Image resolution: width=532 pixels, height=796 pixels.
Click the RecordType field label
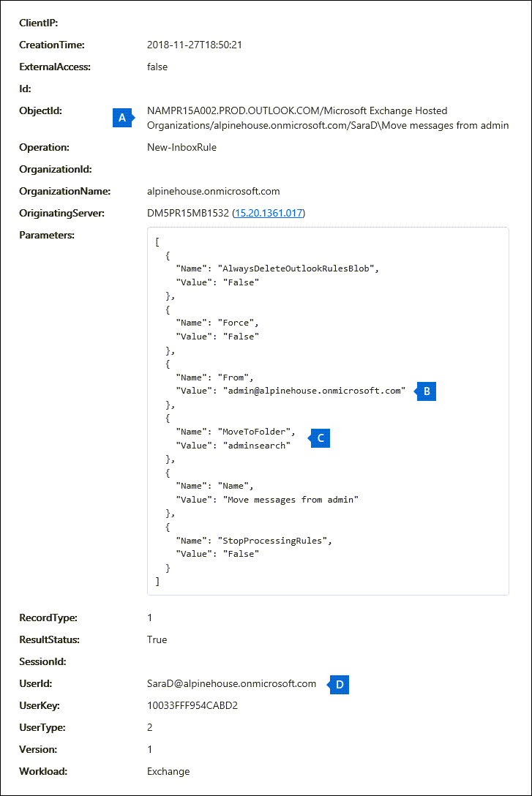(x=48, y=617)
